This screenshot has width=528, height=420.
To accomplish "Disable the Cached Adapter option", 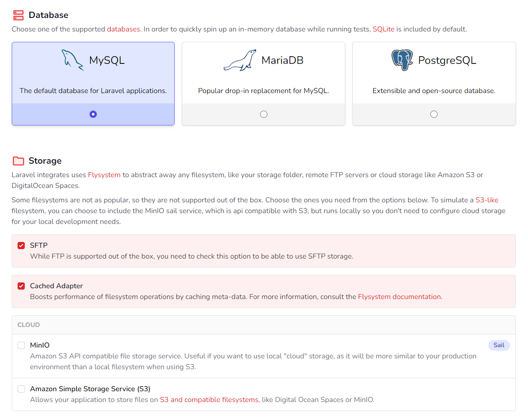I will pyautogui.click(x=20, y=286).
